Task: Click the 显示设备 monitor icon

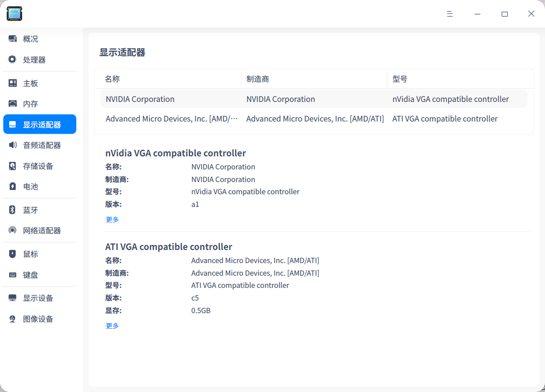Action: pyautogui.click(x=13, y=298)
